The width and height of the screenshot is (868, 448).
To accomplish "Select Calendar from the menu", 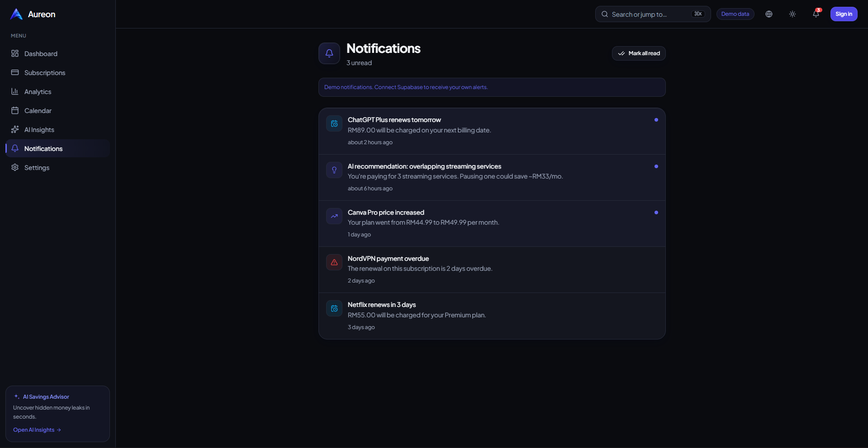I will pos(57,110).
